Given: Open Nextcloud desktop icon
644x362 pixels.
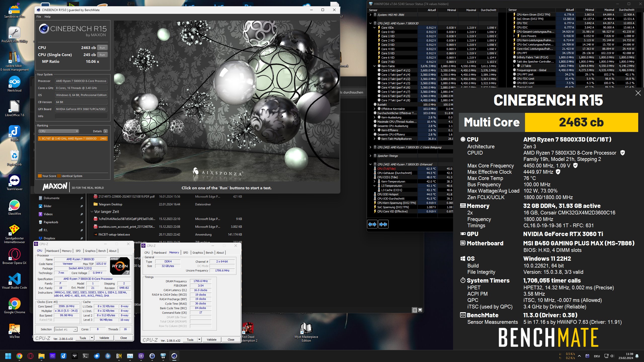Looking at the screenshot, I should pos(14,84).
